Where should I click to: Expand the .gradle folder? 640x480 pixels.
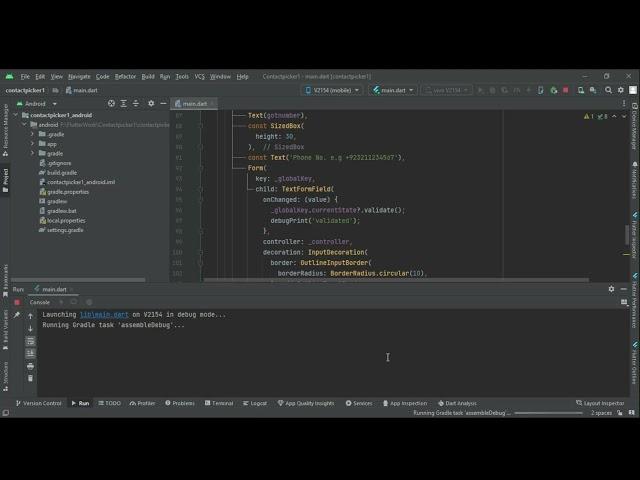[x=32, y=134]
